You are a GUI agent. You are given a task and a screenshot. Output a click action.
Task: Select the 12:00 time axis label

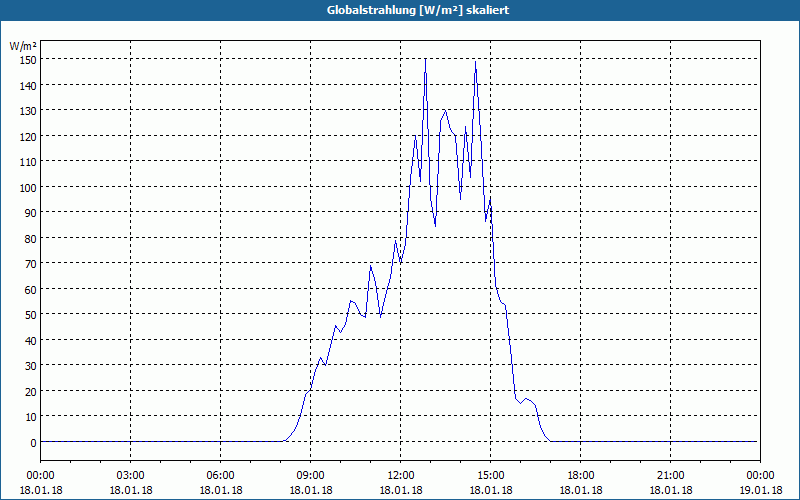tap(401, 476)
